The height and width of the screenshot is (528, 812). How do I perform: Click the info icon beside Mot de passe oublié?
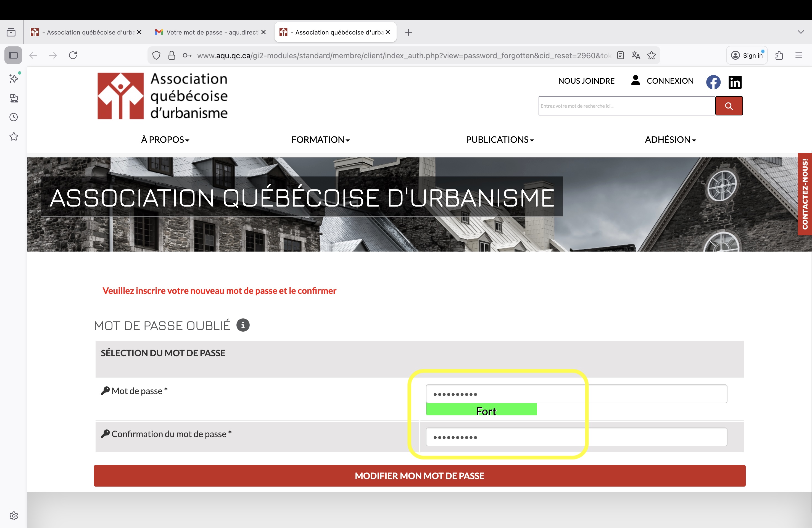pos(243,325)
